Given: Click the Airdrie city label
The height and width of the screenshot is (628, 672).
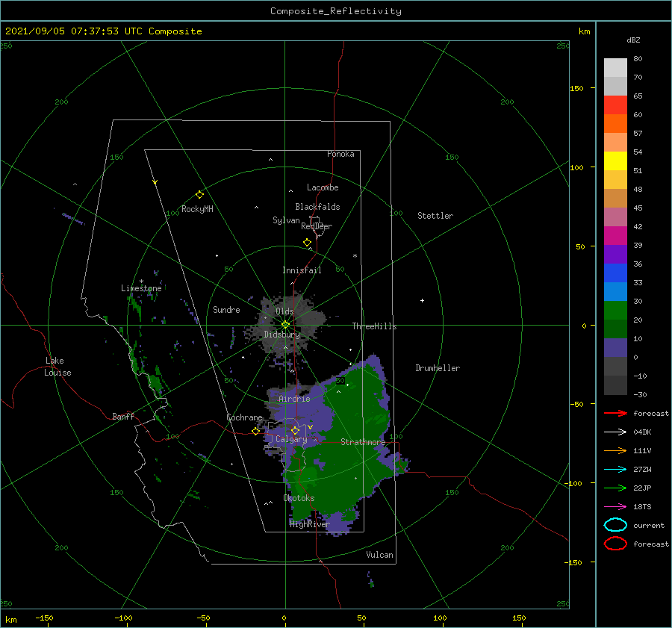Looking at the screenshot, I should 294,399.
